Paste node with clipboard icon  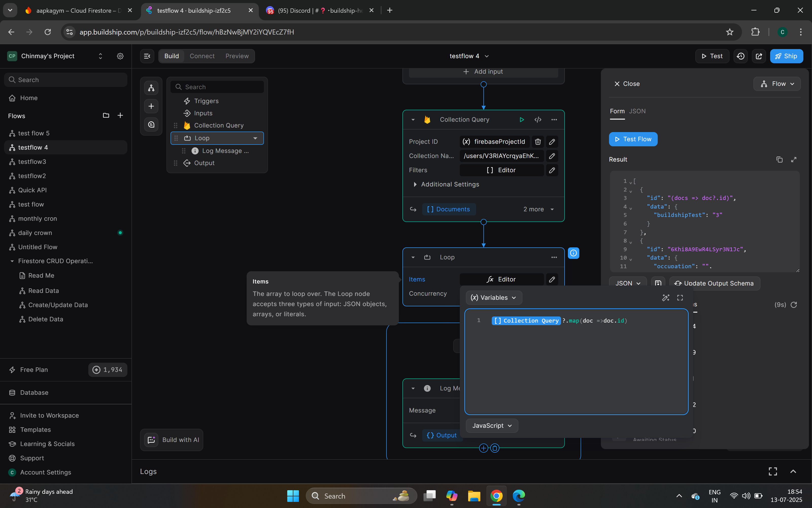coord(495,448)
